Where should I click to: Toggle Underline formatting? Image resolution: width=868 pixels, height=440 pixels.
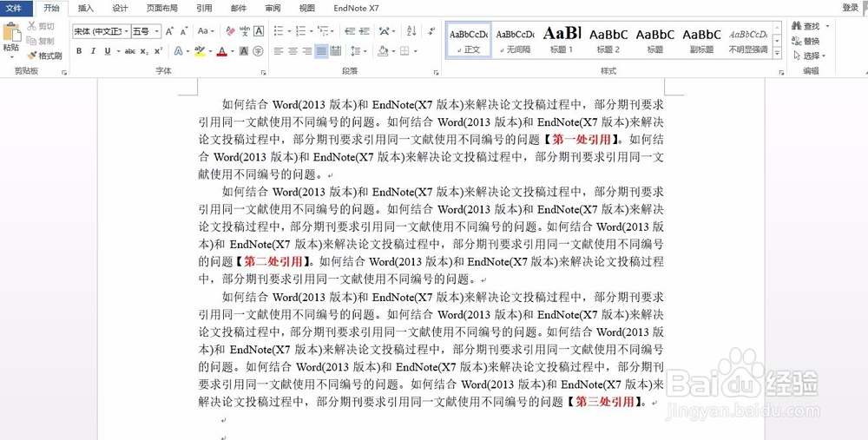click(108, 51)
